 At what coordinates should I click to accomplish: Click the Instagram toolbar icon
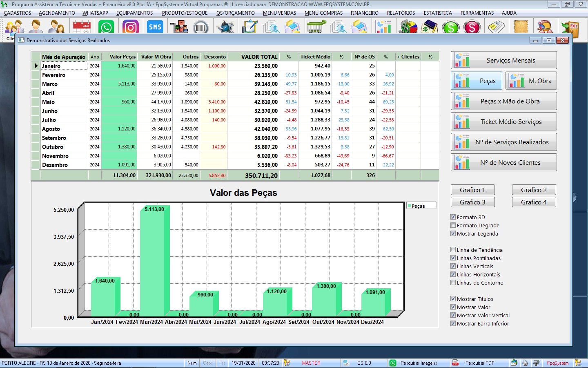[130, 27]
